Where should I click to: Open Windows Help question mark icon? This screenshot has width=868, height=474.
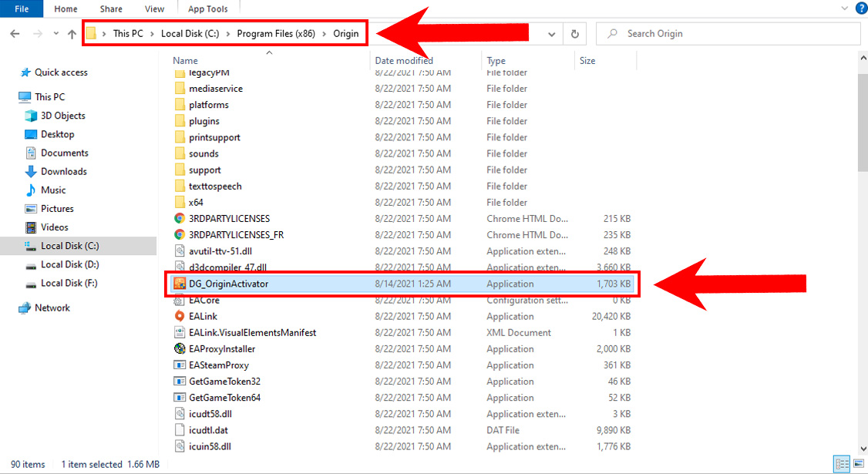click(x=861, y=8)
